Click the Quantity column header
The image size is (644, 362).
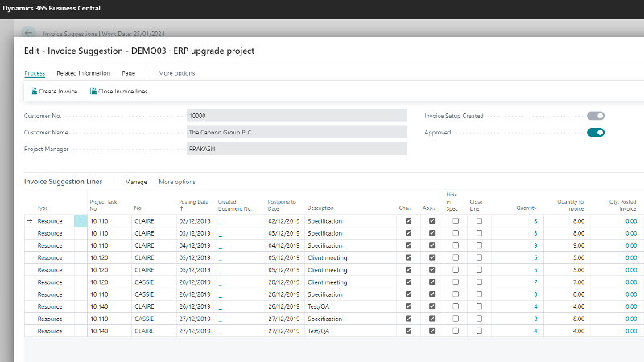(526, 208)
